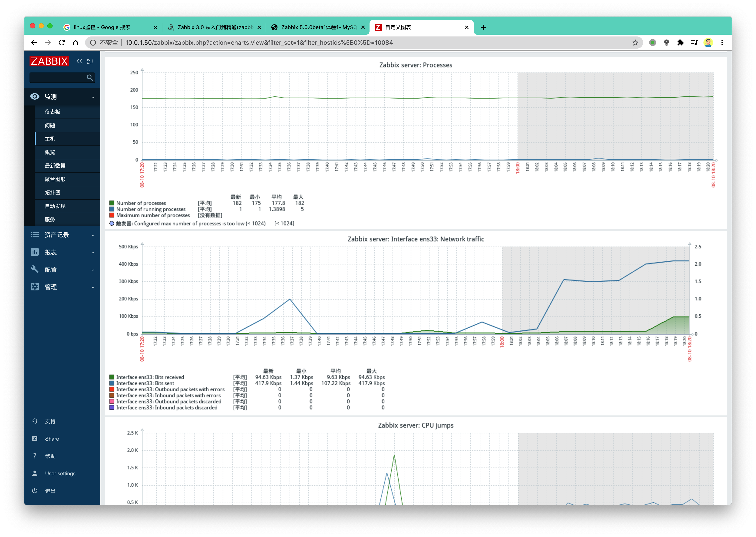Open the Chrome profile avatar
This screenshot has width=756, height=537.
[708, 42]
